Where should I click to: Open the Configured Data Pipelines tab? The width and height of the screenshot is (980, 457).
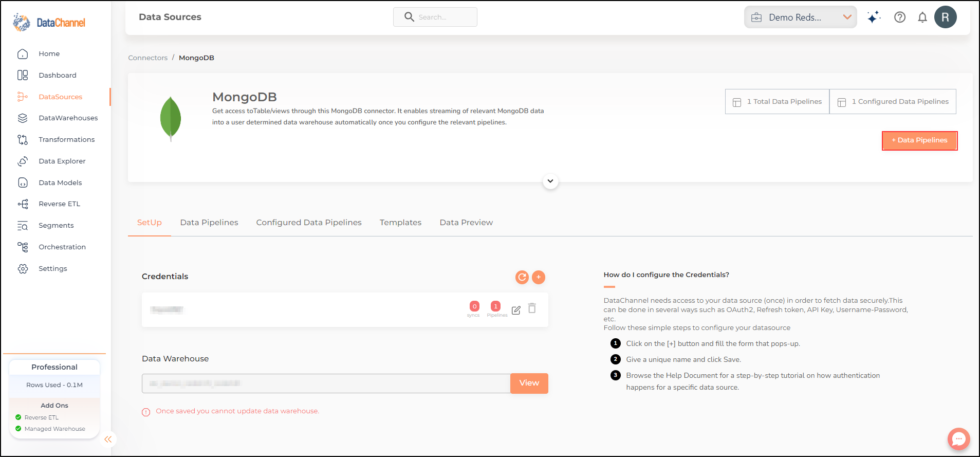[x=309, y=223]
